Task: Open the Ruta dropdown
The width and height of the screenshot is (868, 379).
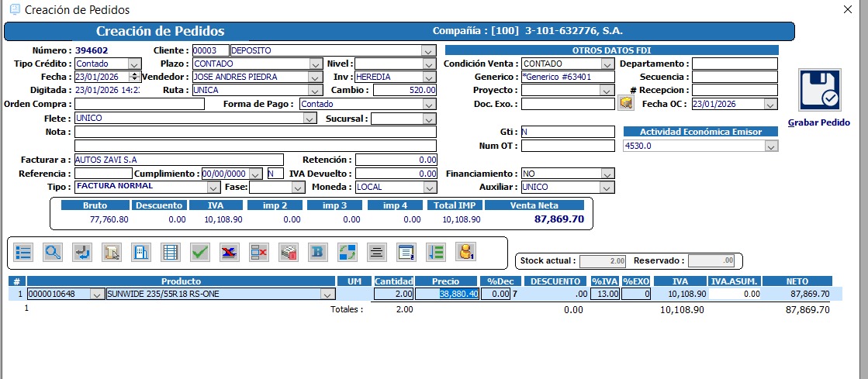Action: pyautogui.click(x=316, y=90)
